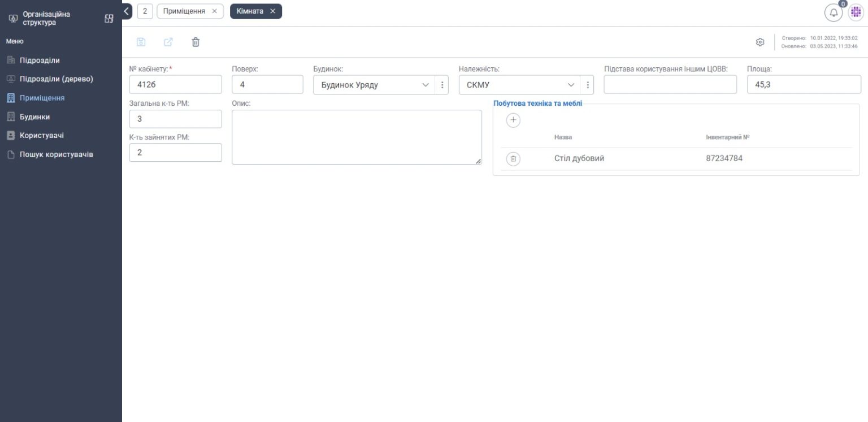Select the Кімната tab
The width and height of the screenshot is (868, 422).
[249, 11]
